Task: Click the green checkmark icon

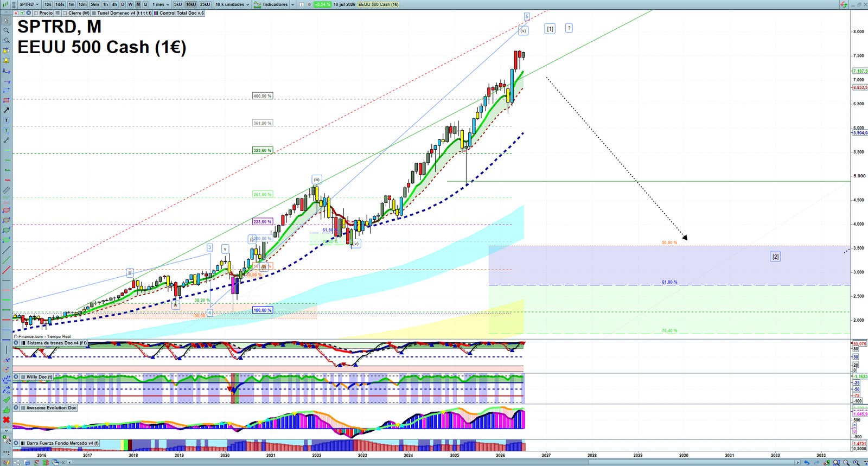Action: click(6, 400)
